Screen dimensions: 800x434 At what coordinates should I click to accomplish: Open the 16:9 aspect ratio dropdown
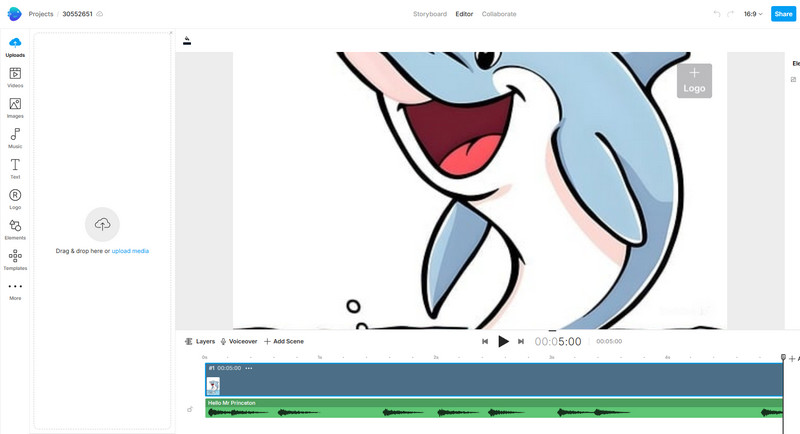[753, 14]
